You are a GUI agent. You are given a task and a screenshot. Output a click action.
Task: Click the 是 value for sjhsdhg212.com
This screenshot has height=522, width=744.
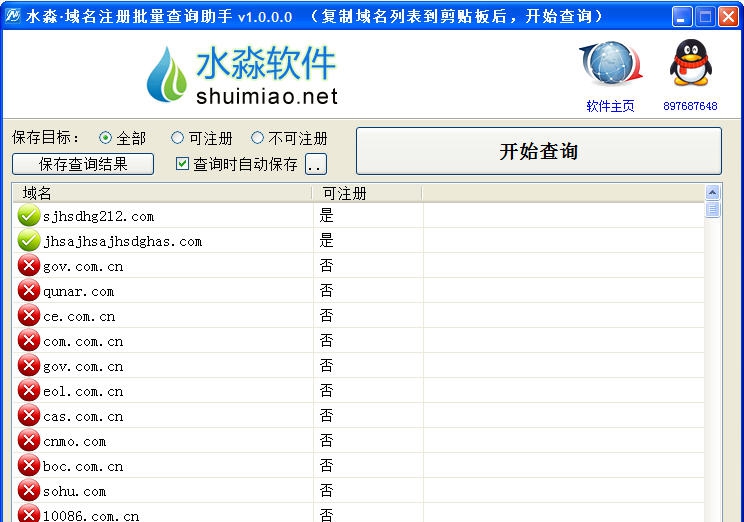click(326, 215)
